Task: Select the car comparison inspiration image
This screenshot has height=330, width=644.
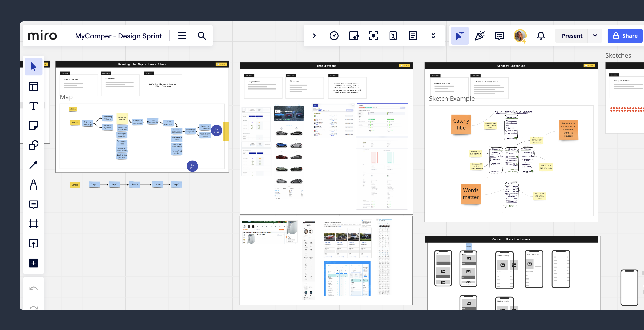Action: [289, 151]
